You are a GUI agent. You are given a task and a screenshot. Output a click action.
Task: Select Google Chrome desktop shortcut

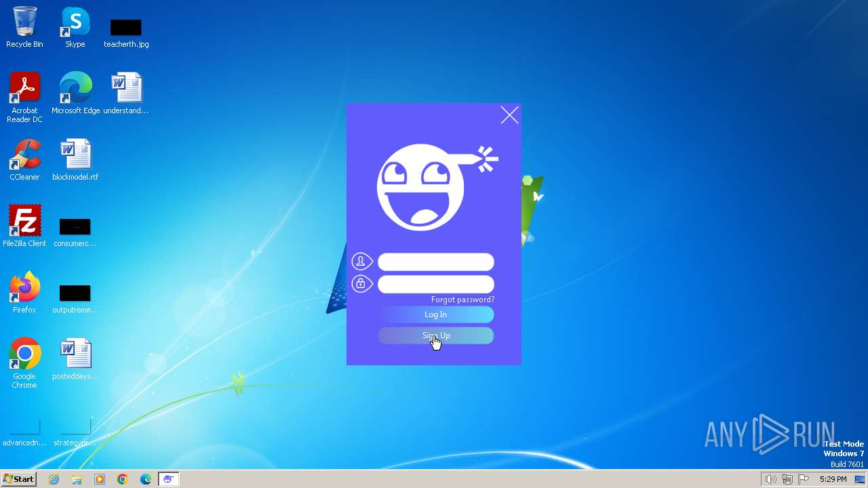point(24,363)
